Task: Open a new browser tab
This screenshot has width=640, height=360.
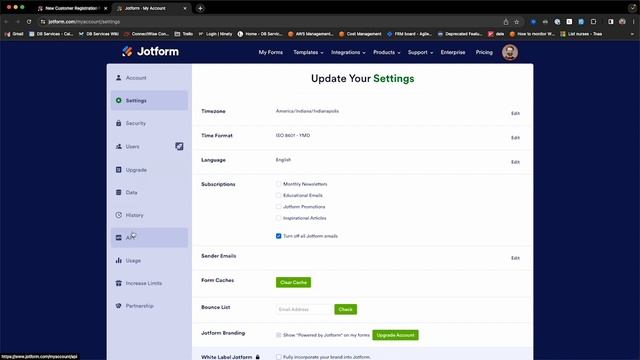Action: [200, 8]
